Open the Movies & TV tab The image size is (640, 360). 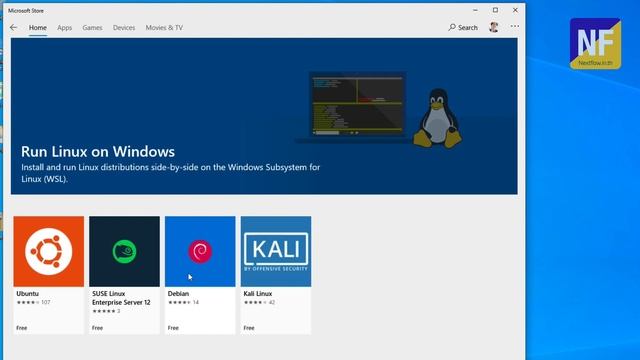(164, 27)
